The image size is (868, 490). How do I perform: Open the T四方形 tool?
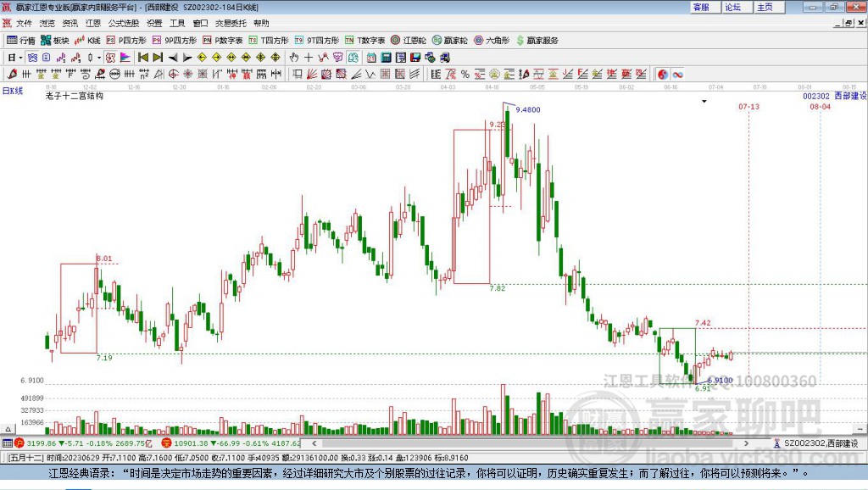pos(269,41)
